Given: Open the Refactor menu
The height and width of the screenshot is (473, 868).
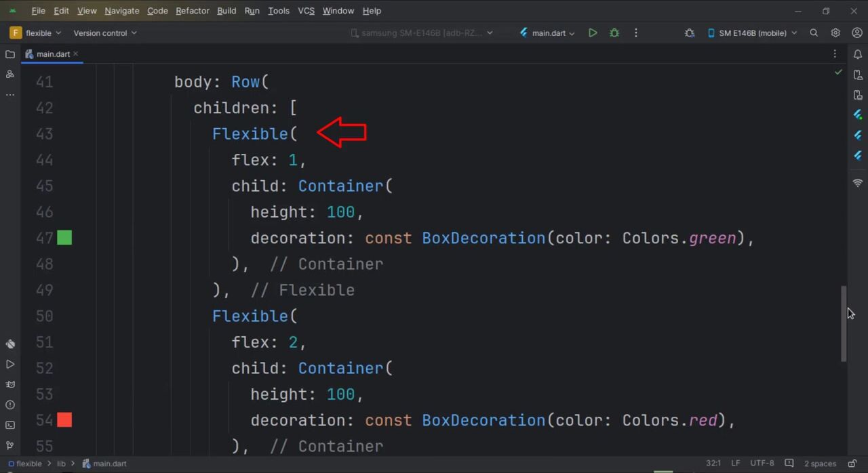Looking at the screenshot, I should (193, 11).
